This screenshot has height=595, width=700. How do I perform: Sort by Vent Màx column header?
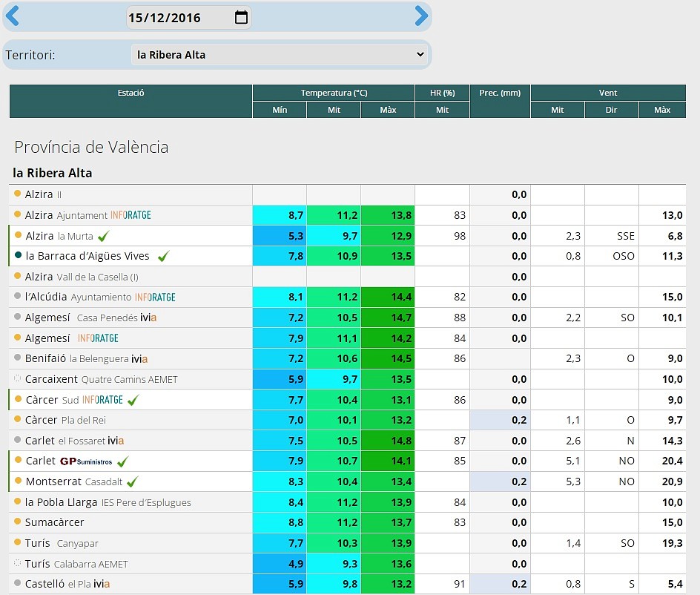point(662,110)
